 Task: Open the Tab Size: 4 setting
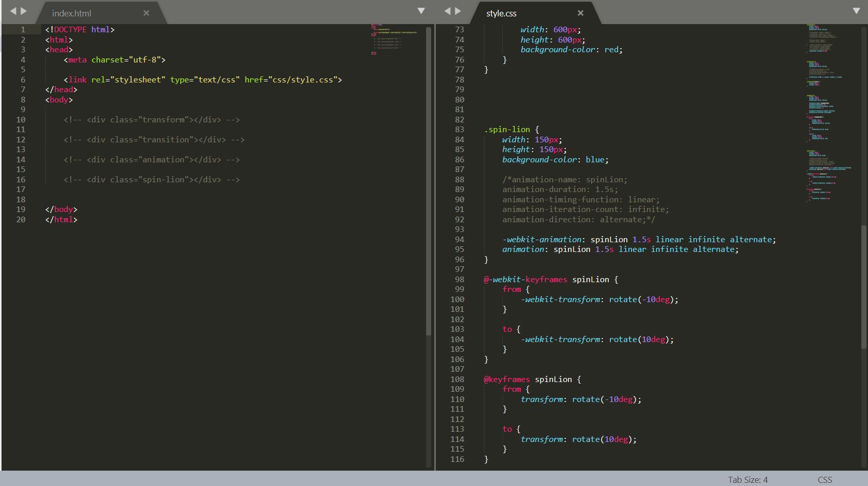[748, 480]
